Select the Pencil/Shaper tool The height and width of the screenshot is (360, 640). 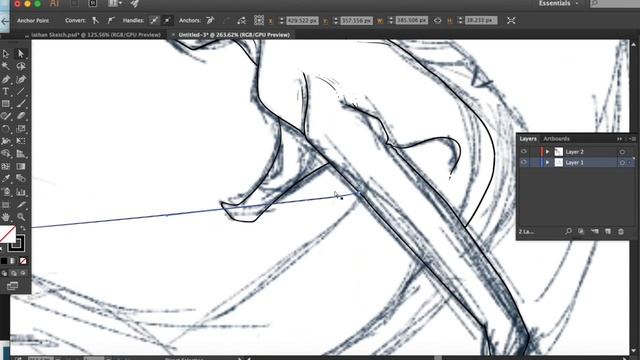pos(6,116)
